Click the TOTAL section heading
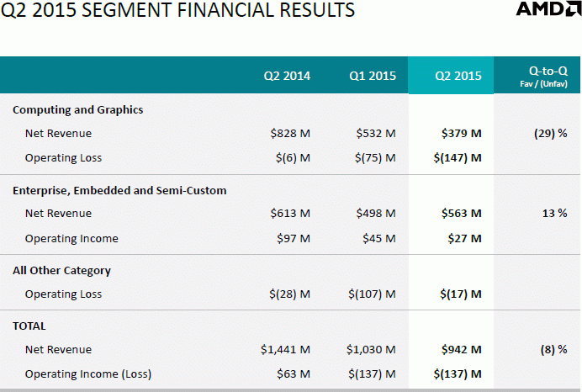This screenshot has height=392, width=582. (x=29, y=326)
